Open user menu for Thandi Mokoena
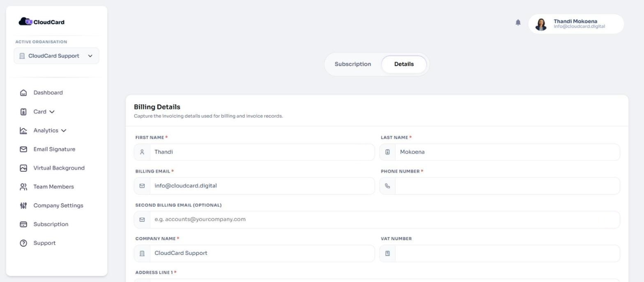 [x=576, y=24]
